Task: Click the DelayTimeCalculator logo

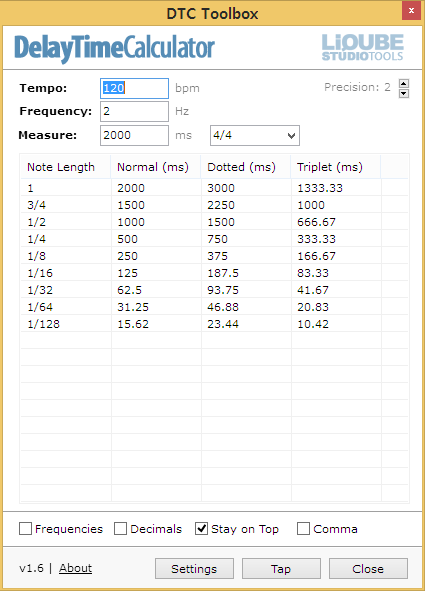Action: 115,48
